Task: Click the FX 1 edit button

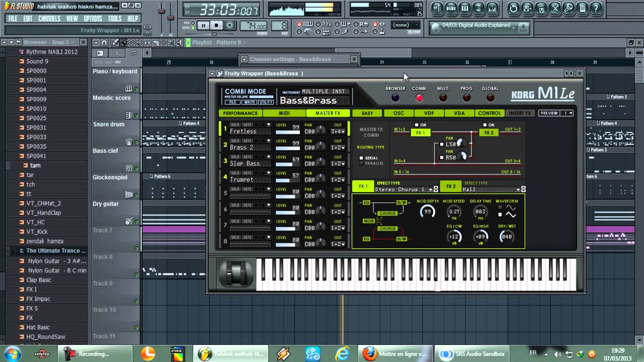Action: [x=362, y=187]
